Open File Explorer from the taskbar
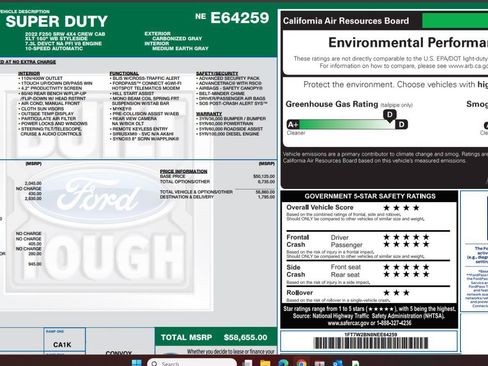 pos(265,363)
